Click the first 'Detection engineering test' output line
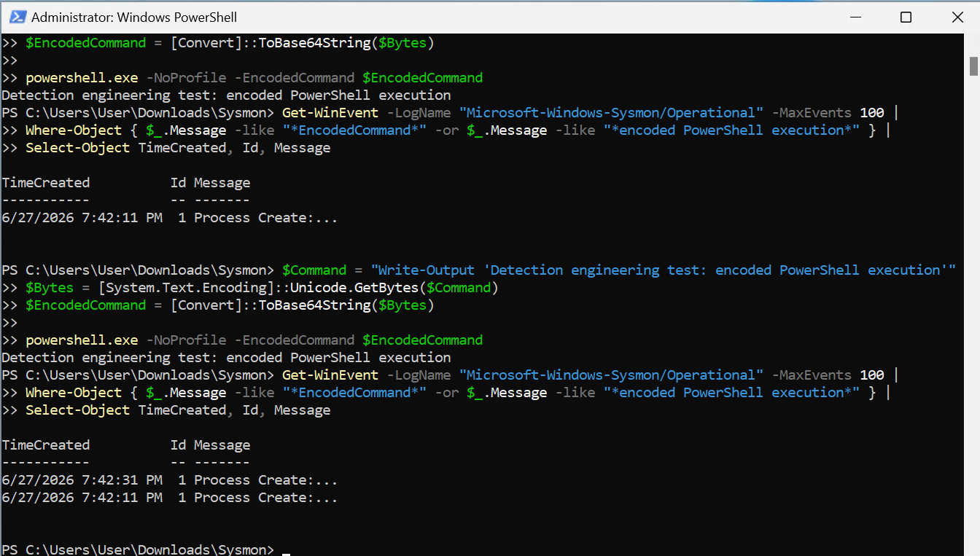 tap(226, 95)
